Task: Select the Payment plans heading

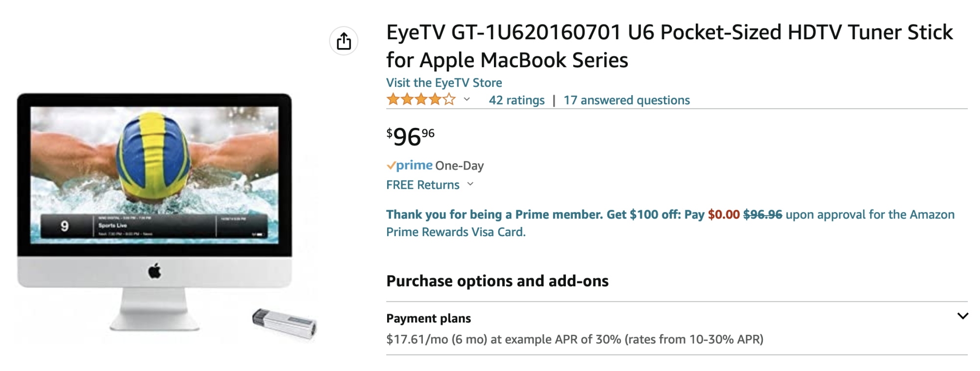Action: click(x=428, y=319)
